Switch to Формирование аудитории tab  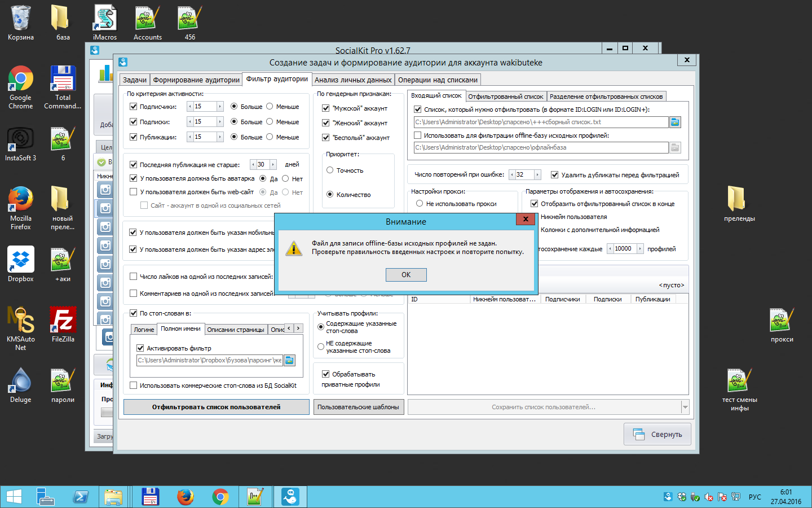[x=196, y=80]
